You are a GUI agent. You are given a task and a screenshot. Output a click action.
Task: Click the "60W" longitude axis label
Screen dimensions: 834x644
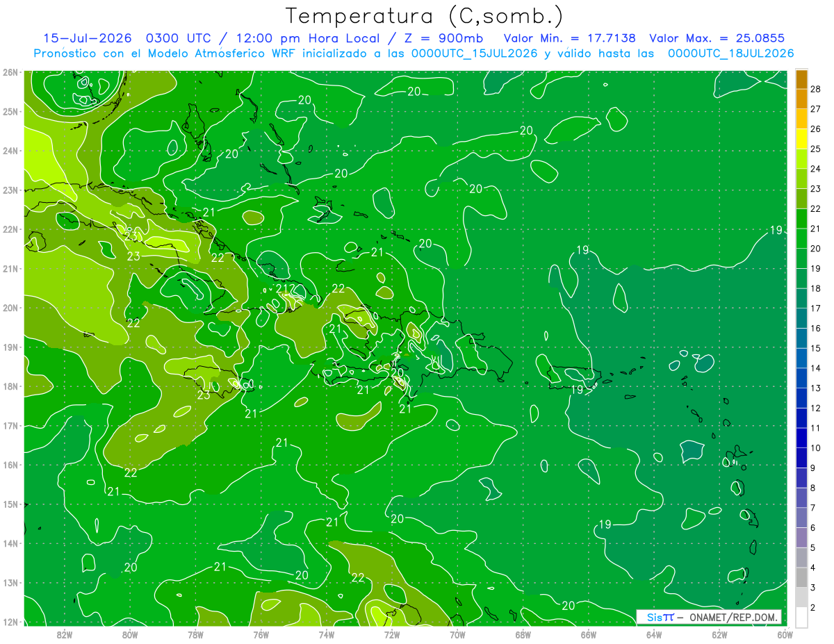pos(785,634)
